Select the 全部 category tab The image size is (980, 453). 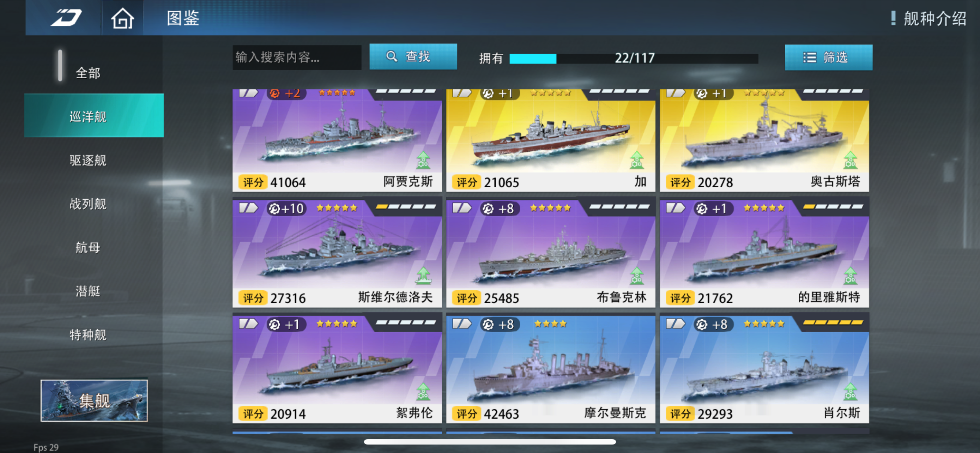pos(88,73)
